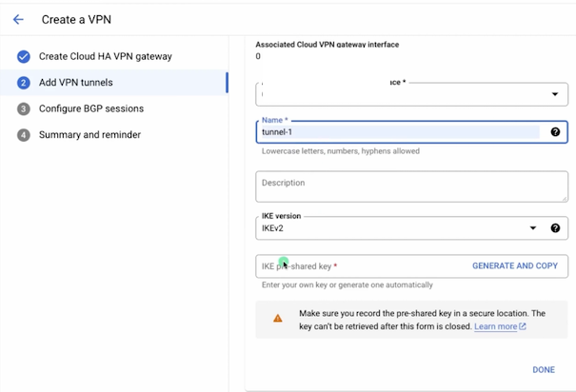Expand the IKE version dropdown
The image size is (576, 392).
[x=532, y=228]
